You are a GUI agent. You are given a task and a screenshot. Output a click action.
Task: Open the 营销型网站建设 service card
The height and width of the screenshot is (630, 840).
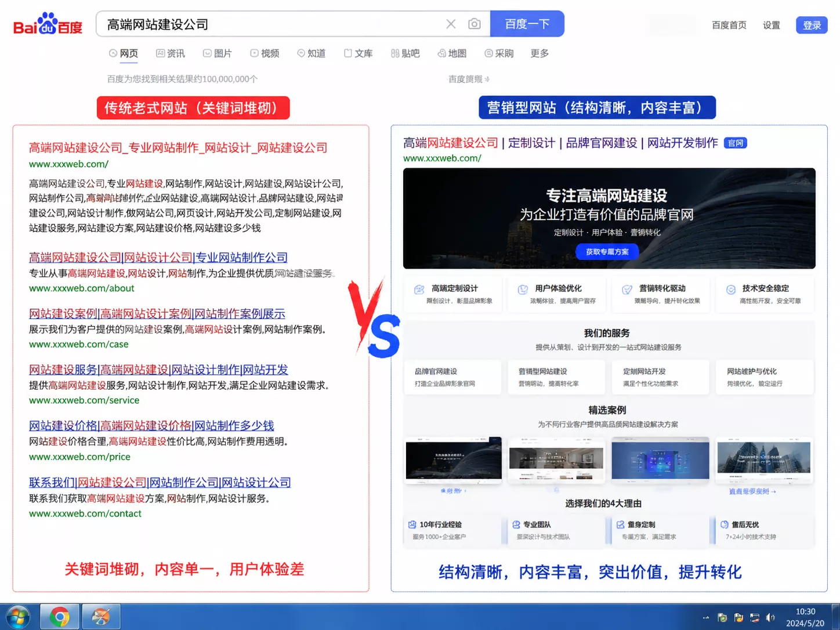click(557, 377)
